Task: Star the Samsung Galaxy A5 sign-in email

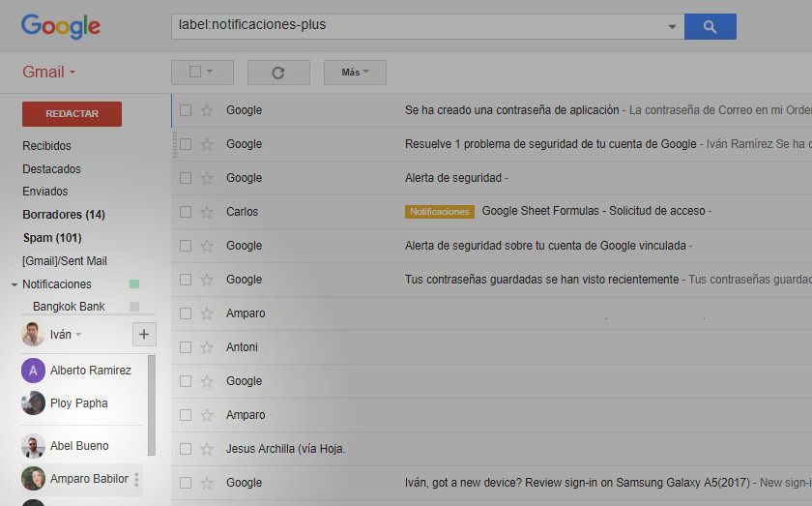Action: point(207,483)
